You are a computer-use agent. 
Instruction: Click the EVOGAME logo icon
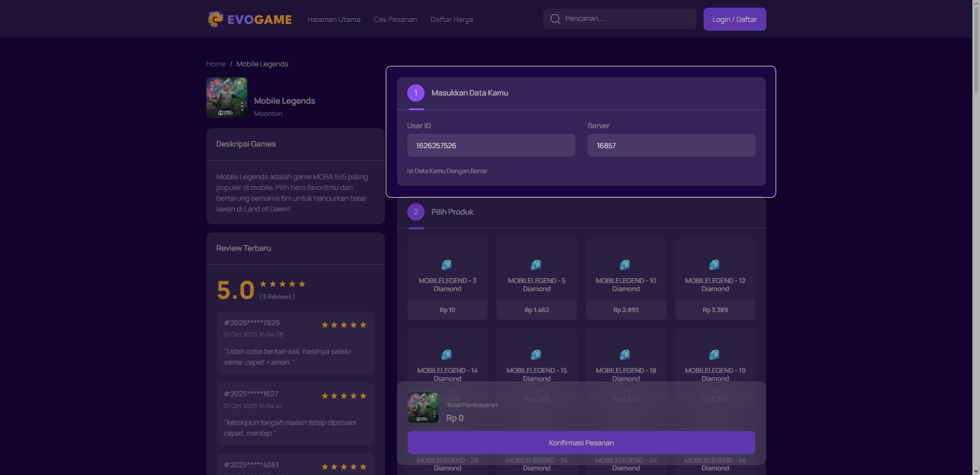click(215, 19)
